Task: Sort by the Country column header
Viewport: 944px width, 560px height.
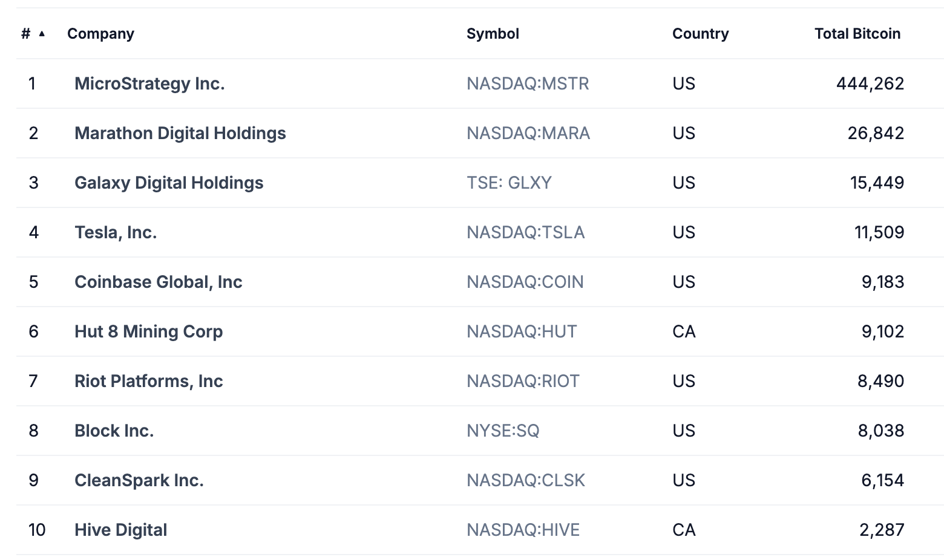Action: pyautogui.click(x=700, y=34)
